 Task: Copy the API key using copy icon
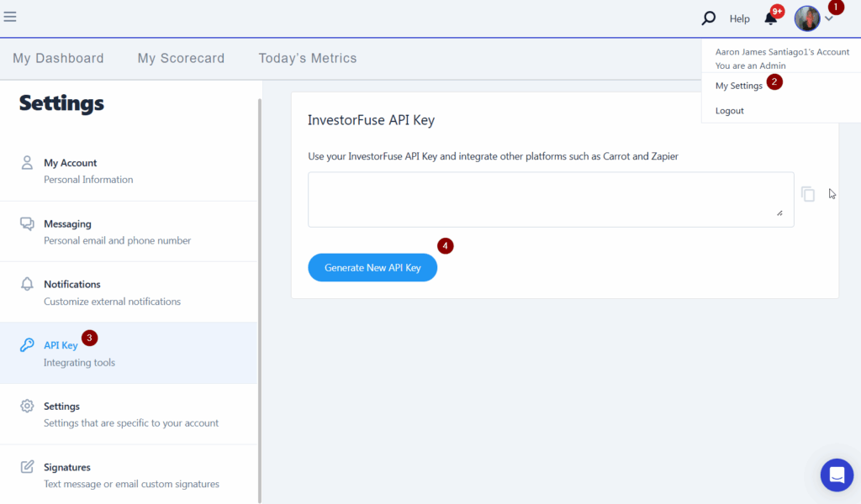click(x=808, y=194)
